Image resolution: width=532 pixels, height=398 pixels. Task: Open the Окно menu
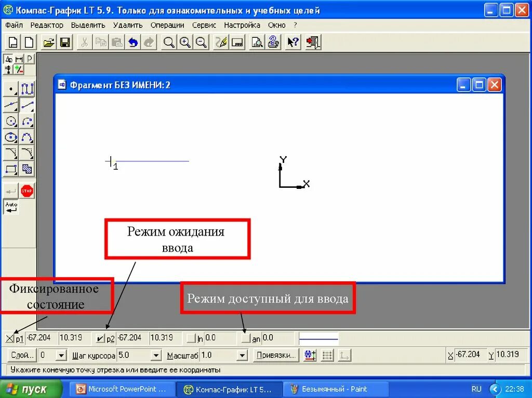pos(276,25)
